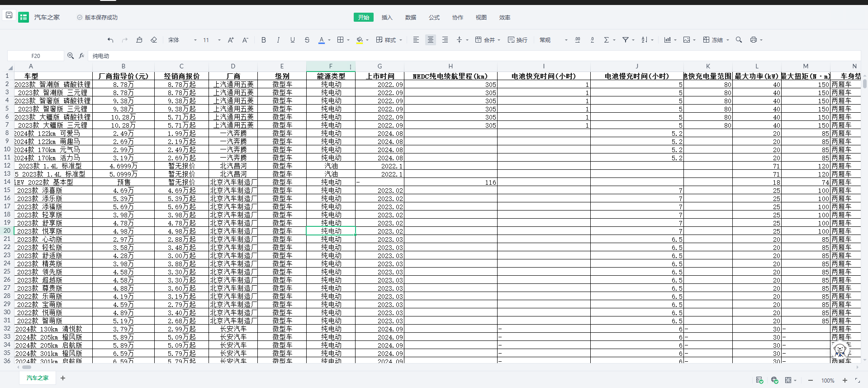Increase font size with the A+ icon
This screenshot has width=868, height=388.
point(231,40)
